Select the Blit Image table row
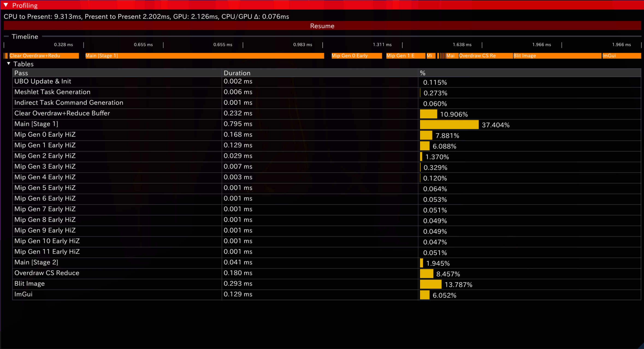The height and width of the screenshot is (349, 644). click(x=29, y=284)
